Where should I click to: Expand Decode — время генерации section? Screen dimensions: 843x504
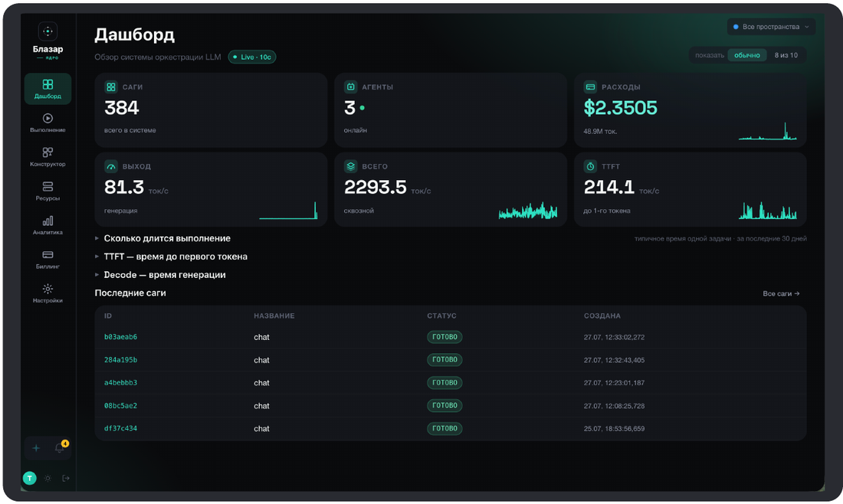point(165,274)
